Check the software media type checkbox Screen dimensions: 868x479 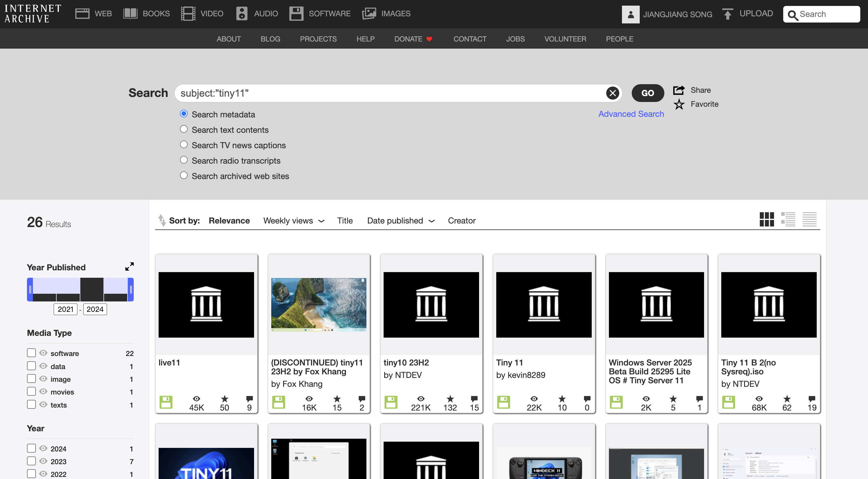(x=31, y=353)
